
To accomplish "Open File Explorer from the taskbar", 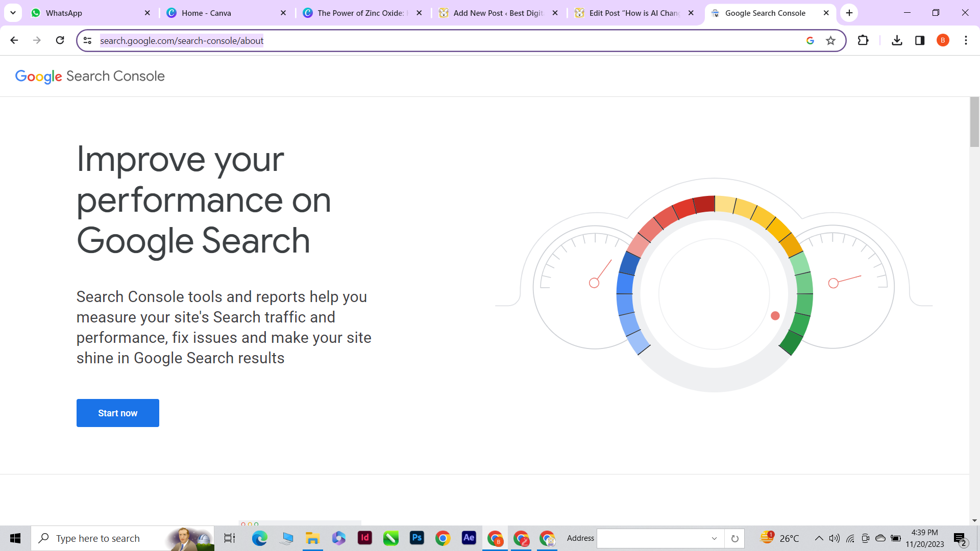I will point(312,538).
